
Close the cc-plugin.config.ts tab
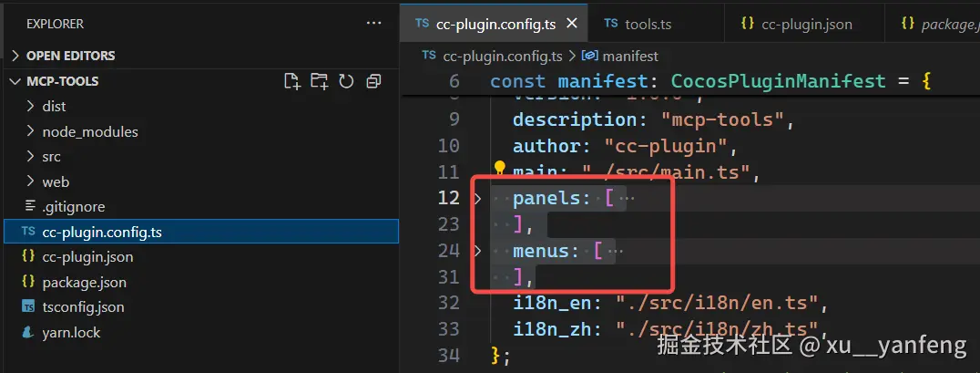(571, 24)
